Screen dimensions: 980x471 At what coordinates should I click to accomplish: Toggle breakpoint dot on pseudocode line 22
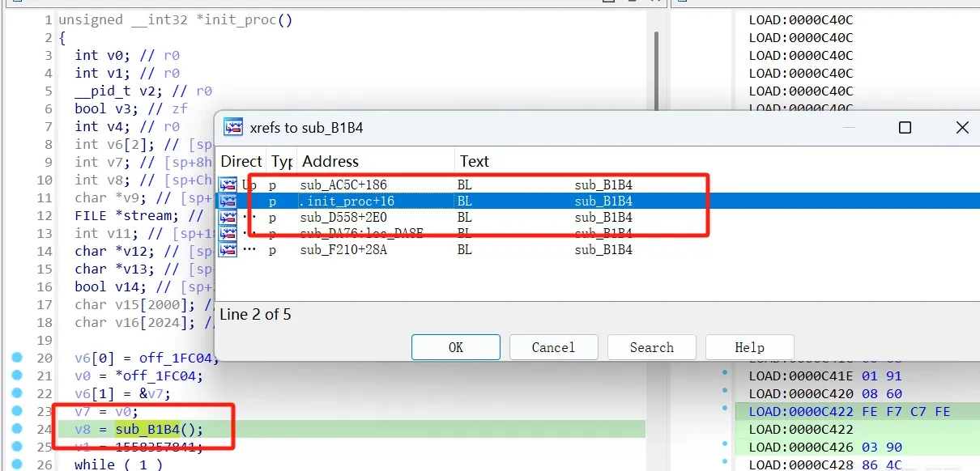point(16,393)
